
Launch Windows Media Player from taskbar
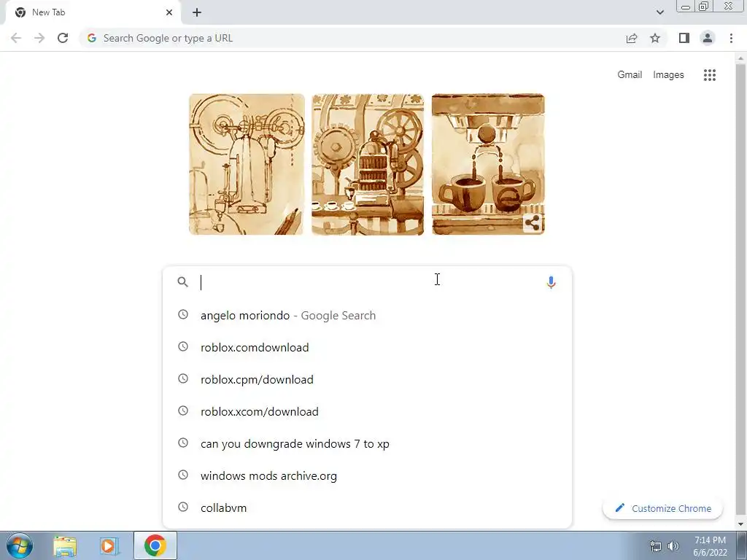(109, 545)
